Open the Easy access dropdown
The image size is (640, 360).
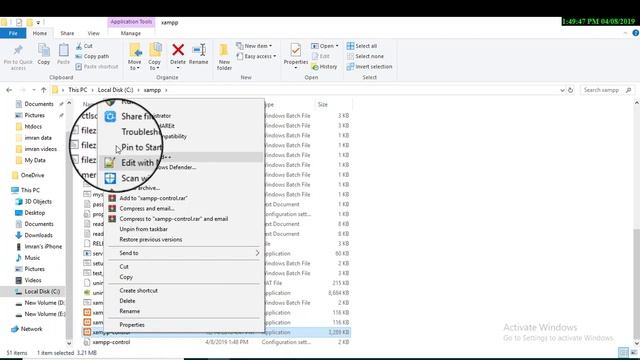[x=256, y=56]
